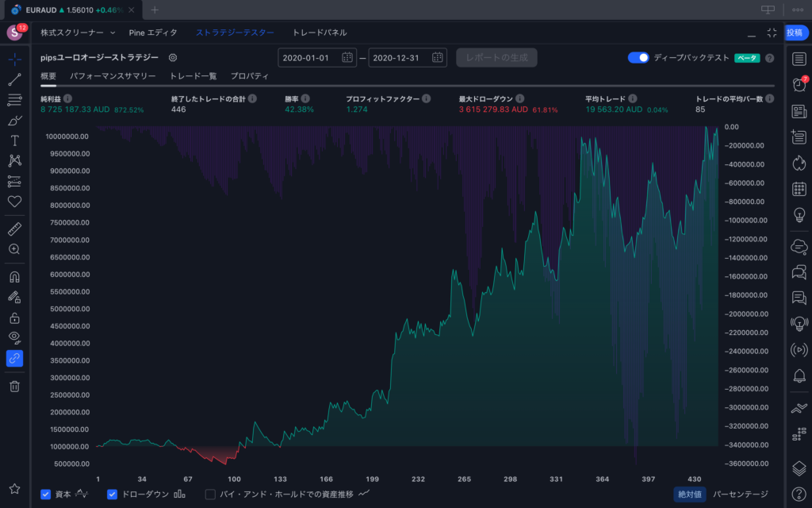Viewport: 812px width, 508px height.
Task: Show info for 勝率 metric
Action: [x=305, y=98]
